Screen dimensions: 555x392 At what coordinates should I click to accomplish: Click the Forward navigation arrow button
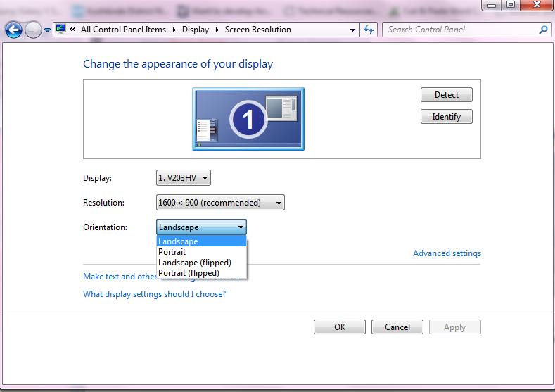click(33, 30)
